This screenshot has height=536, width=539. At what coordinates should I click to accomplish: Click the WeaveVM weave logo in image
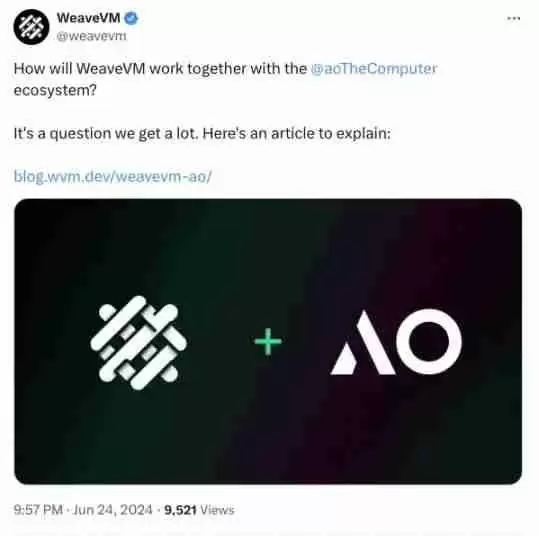pyautogui.click(x=139, y=343)
